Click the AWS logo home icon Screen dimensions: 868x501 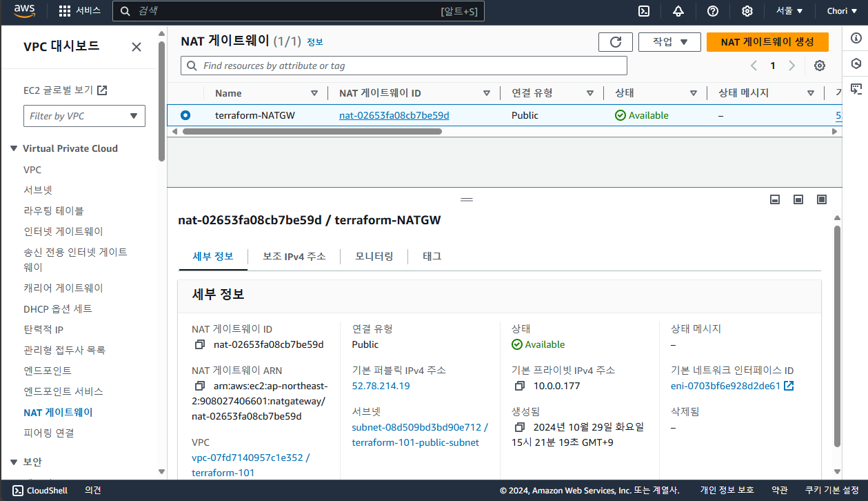point(25,11)
